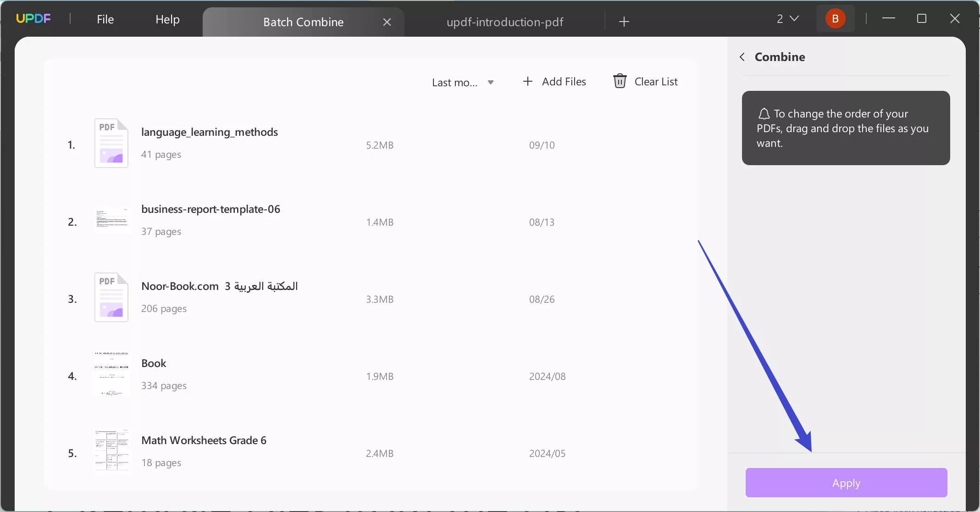
Task: Select the Batch Combine tab
Action: pos(303,22)
